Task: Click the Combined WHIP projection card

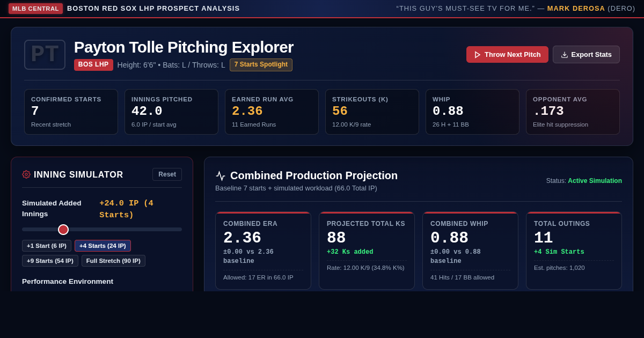Action: click(470, 251)
